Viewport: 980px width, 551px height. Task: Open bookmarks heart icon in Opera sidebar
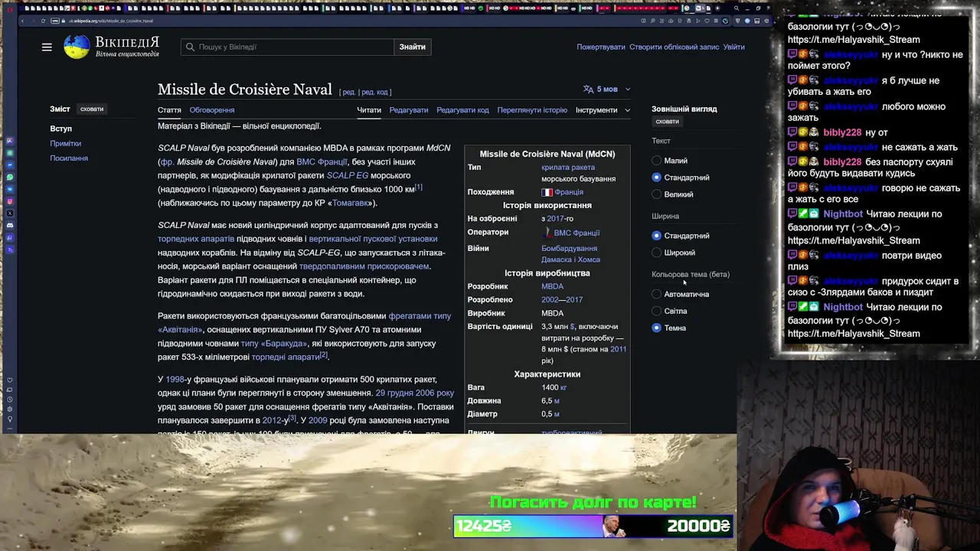tap(10, 380)
